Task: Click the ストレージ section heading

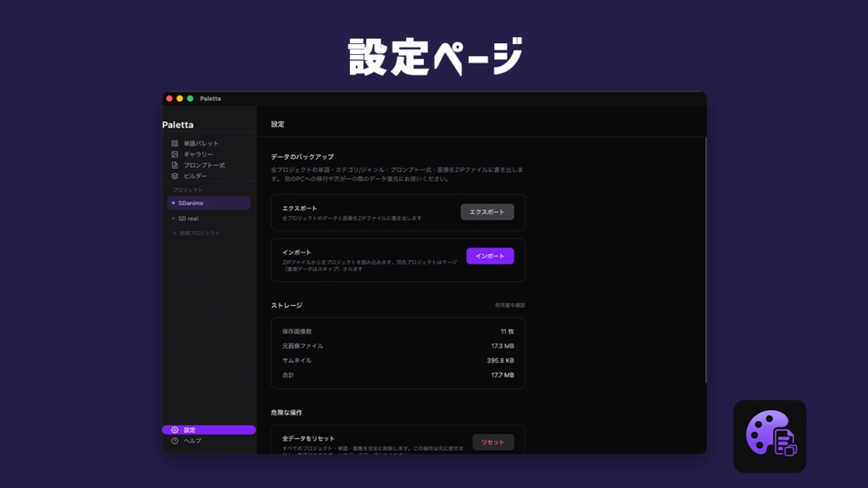Action: [287, 305]
